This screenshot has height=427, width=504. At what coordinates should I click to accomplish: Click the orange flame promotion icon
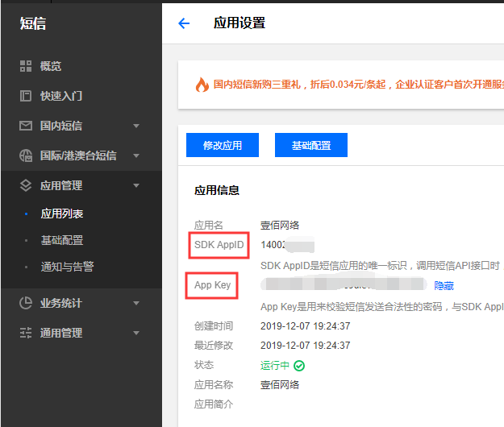202,85
